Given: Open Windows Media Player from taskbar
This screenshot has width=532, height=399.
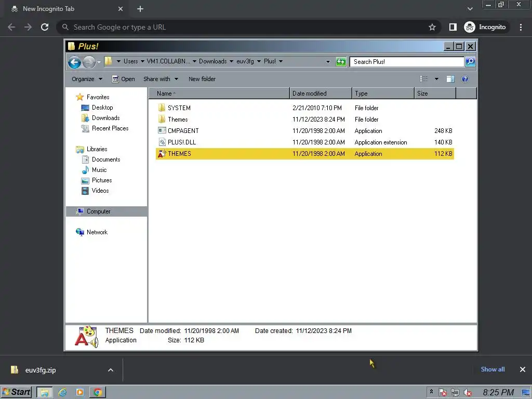Looking at the screenshot, I should point(80,392).
